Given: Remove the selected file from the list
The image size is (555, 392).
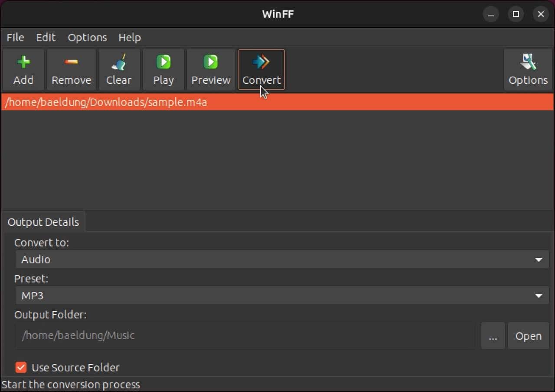Looking at the screenshot, I should 71,69.
